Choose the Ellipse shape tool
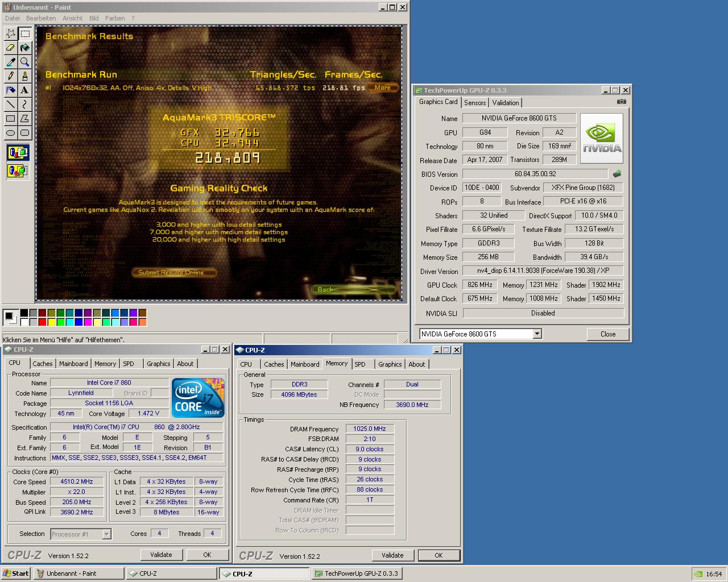This screenshot has height=582, width=728. pyautogui.click(x=11, y=133)
